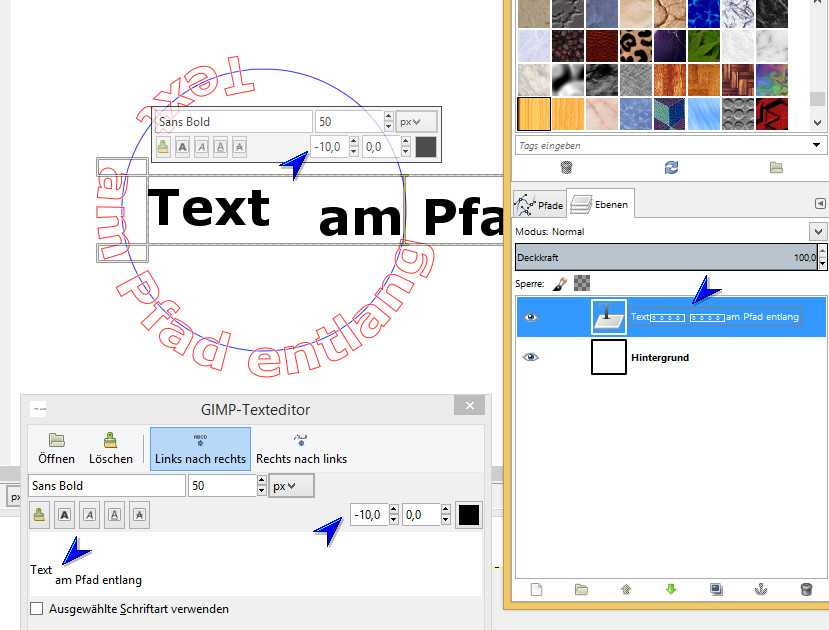Click Strikethrough icon in GIMP-Texteditor
The height and width of the screenshot is (630, 829).
pyautogui.click(x=140, y=515)
